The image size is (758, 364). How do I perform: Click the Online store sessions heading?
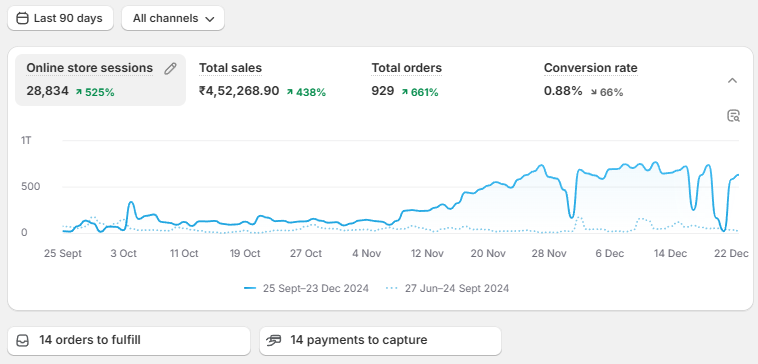89,68
